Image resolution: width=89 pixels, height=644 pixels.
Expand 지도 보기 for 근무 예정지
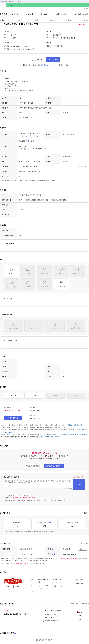[x=83, y=166]
